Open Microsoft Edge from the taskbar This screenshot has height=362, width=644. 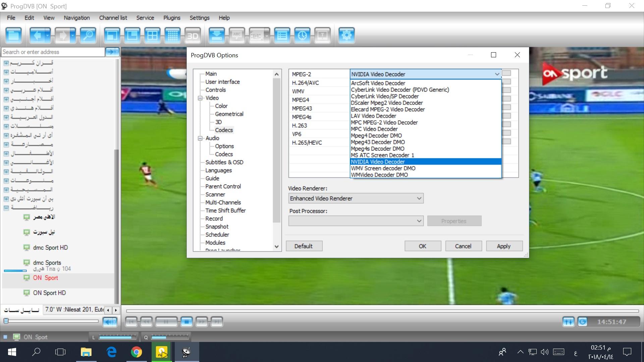click(x=111, y=352)
